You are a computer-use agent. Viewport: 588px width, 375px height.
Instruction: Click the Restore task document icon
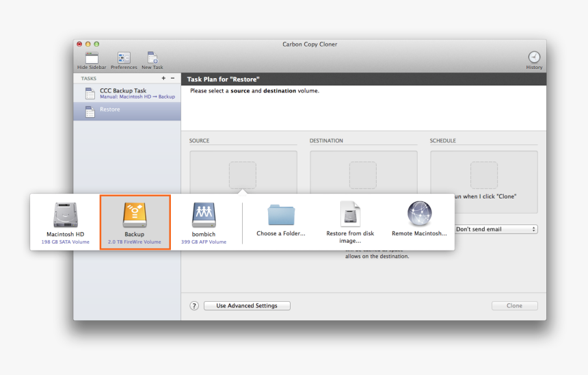(90, 112)
